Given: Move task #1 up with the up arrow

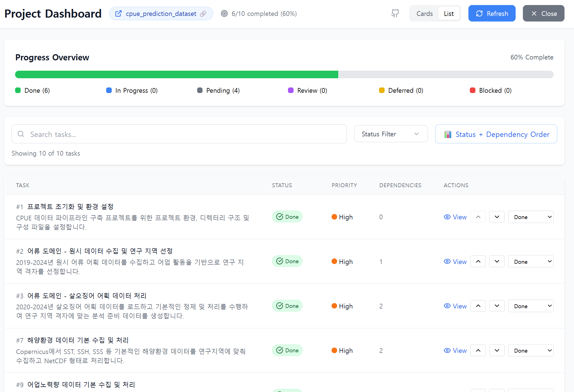Looking at the screenshot, I should pos(478,217).
